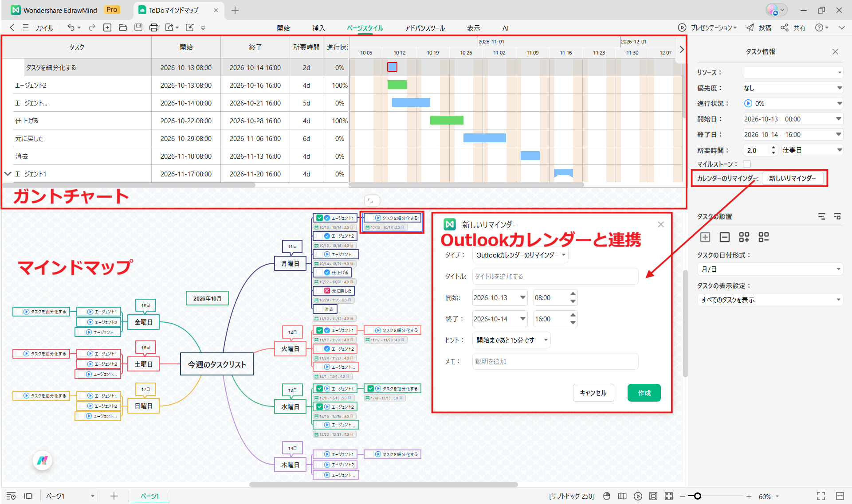Click the Print icon in the top toolbar
The width and height of the screenshot is (852, 504).
click(154, 27)
